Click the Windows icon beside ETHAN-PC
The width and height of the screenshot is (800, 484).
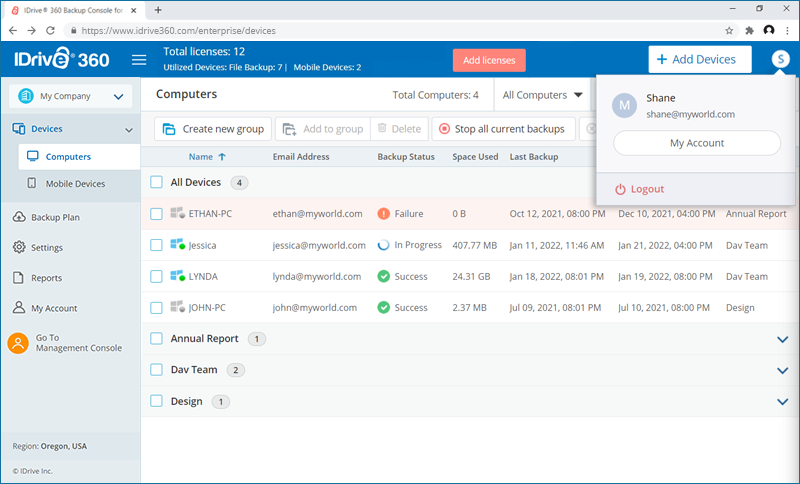pyautogui.click(x=177, y=213)
